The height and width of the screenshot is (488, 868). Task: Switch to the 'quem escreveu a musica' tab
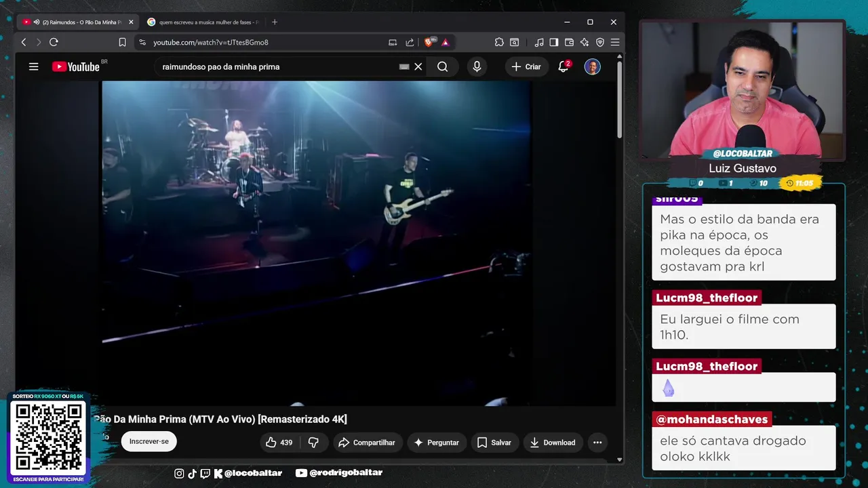[202, 22]
